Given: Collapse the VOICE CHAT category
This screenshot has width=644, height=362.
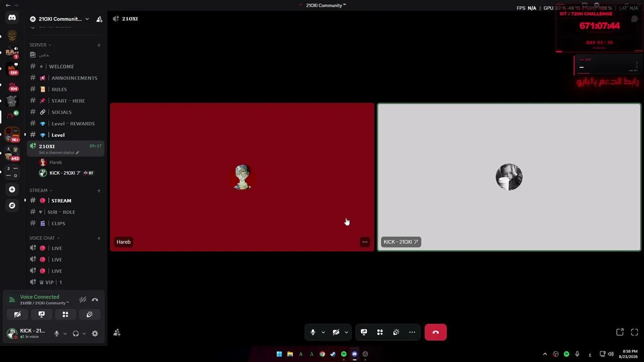Looking at the screenshot, I should tap(45, 238).
